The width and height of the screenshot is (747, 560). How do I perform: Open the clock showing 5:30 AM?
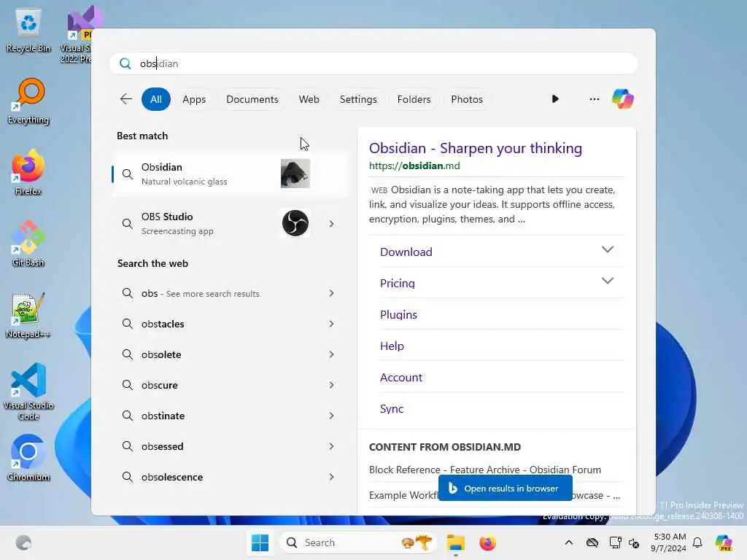pyautogui.click(x=670, y=542)
